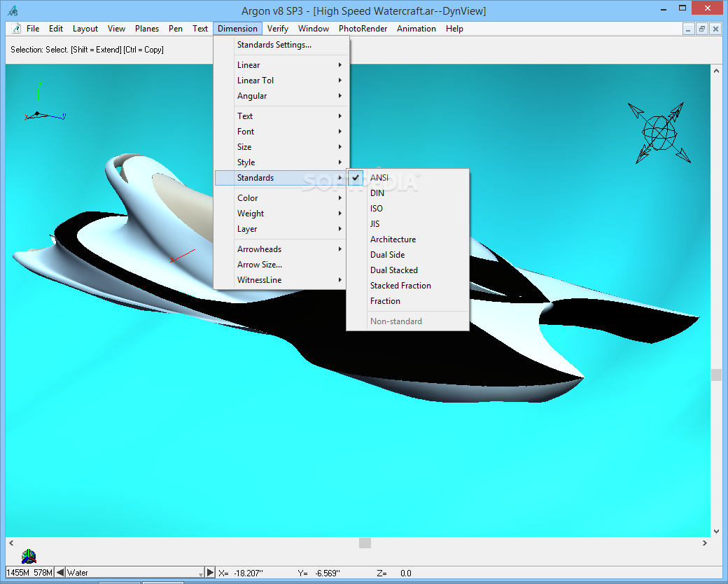Expand the Weight submenu
The width and height of the screenshot is (728, 584).
click(x=281, y=214)
